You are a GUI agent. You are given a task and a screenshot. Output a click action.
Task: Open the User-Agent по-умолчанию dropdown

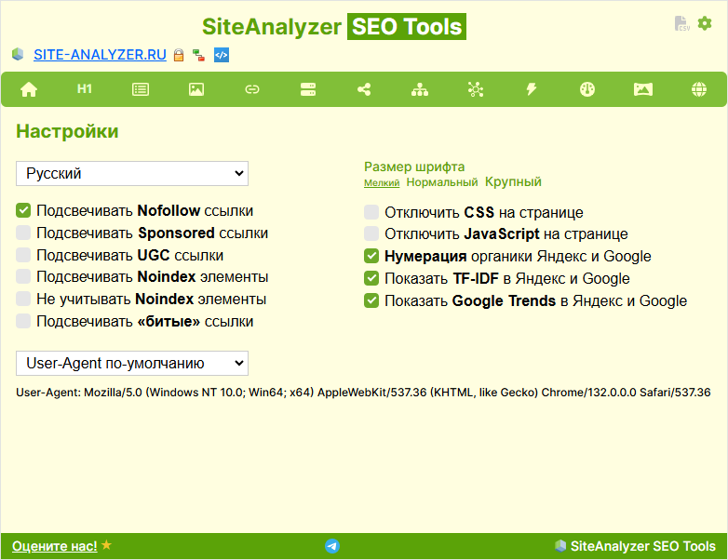pyautogui.click(x=132, y=364)
